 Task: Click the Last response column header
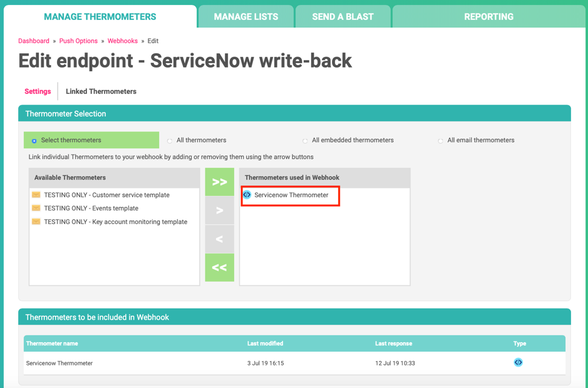tap(394, 344)
